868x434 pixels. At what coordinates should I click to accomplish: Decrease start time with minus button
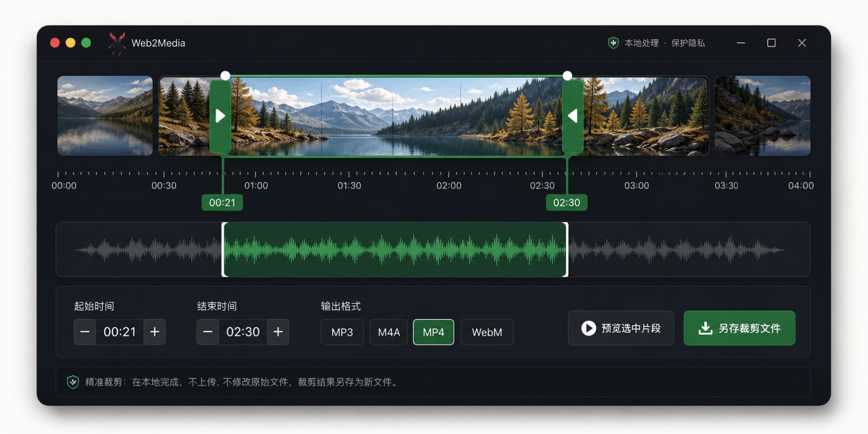[85, 332]
